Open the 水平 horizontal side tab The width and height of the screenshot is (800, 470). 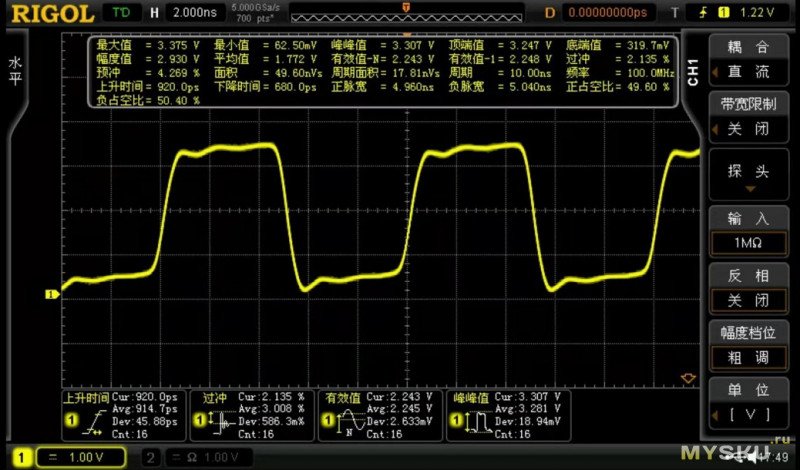click(14, 70)
